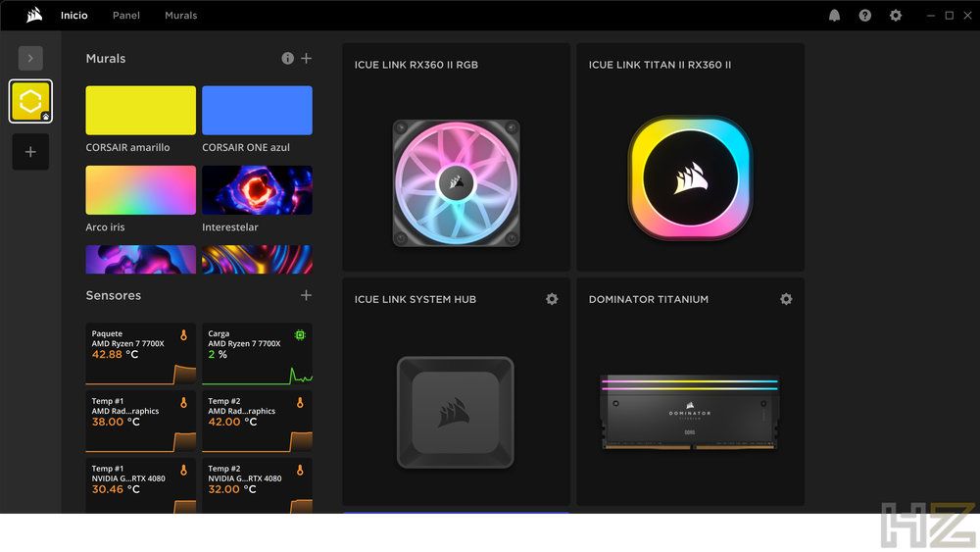Add a new sensor with plus icon
Image resolution: width=980 pixels, height=552 pixels.
306,295
